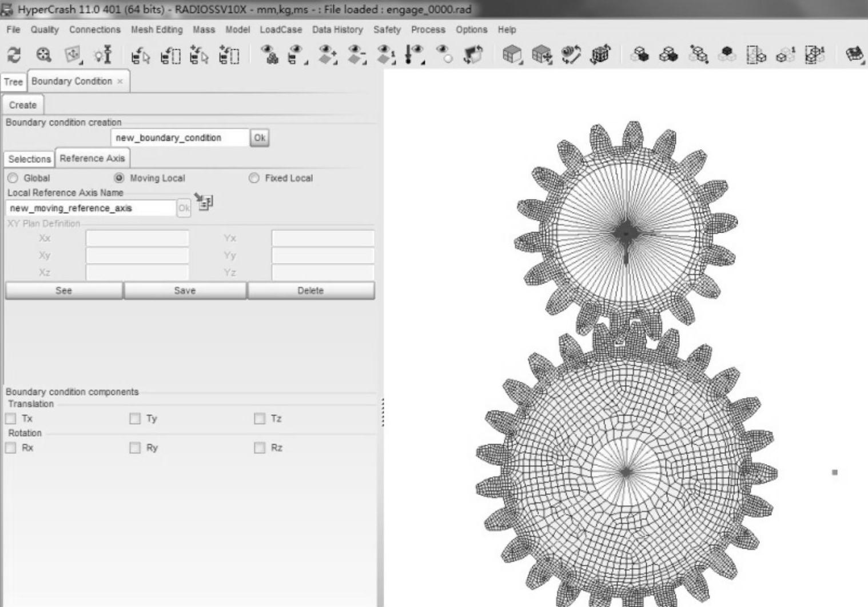Click the shaded cube display mode icon
868x607 pixels.
click(x=512, y=55)
